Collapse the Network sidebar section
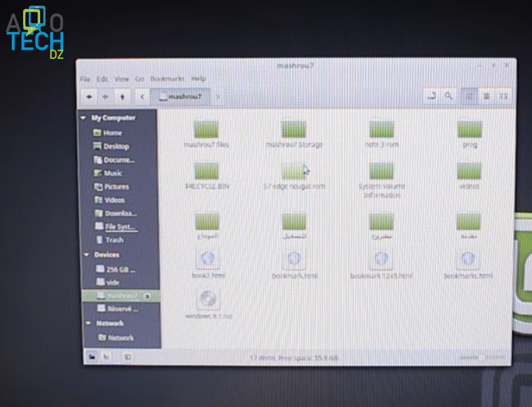Screen dimensions: 532x407 coord(88,323)
